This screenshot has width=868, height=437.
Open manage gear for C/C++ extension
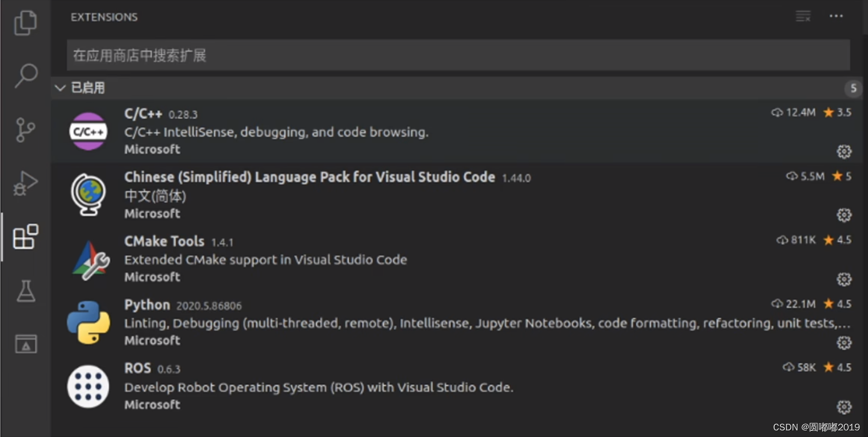coord(844,151)
